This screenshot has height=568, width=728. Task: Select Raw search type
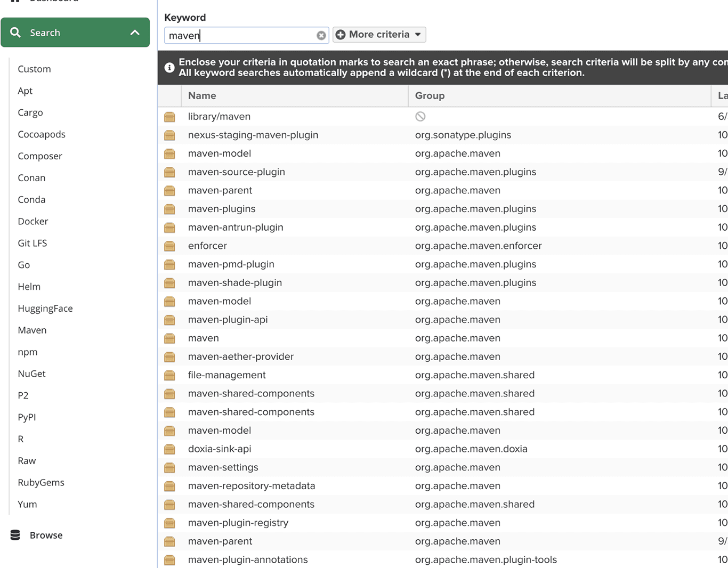click(27, 461)
